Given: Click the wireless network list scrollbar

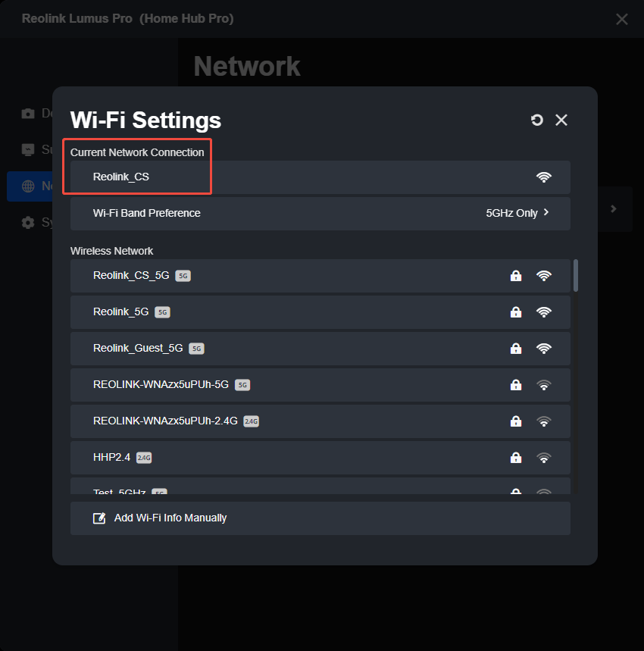Looking at the screenshot, I should tap(576, 276).
